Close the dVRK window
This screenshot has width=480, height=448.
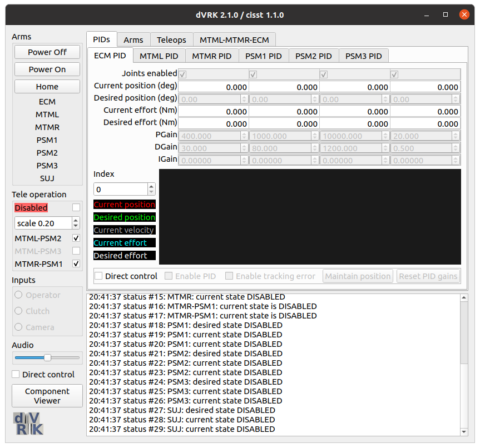[464, 14]
